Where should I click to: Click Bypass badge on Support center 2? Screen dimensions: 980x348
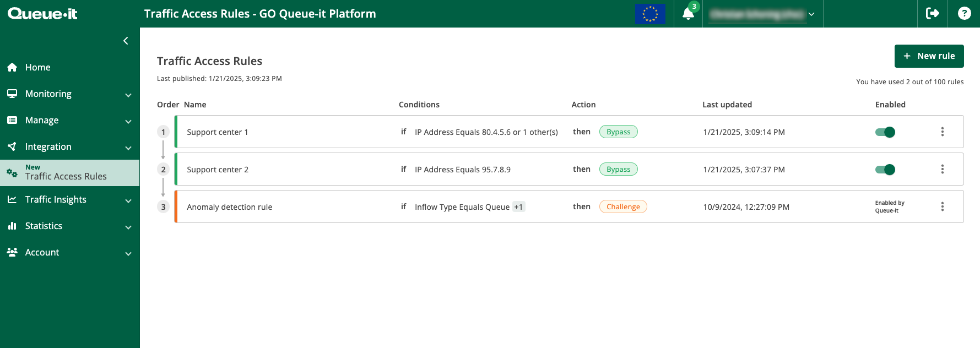(x=618, y=169)
